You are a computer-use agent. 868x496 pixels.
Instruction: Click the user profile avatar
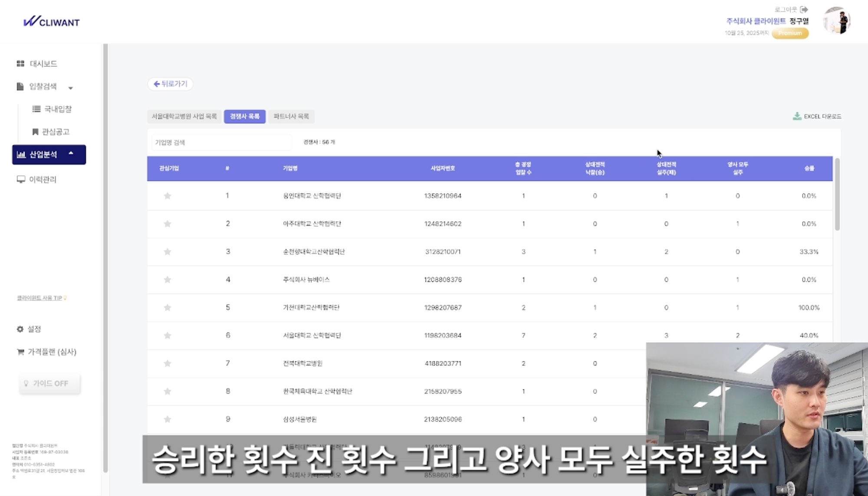click(836, 21)
